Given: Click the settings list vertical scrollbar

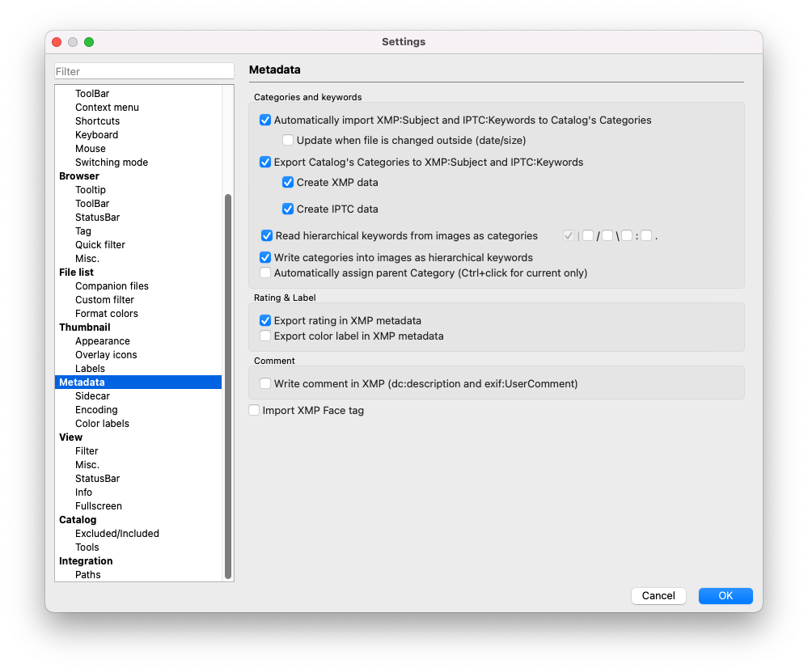Looking at the screenshot, I should (228, 387).
